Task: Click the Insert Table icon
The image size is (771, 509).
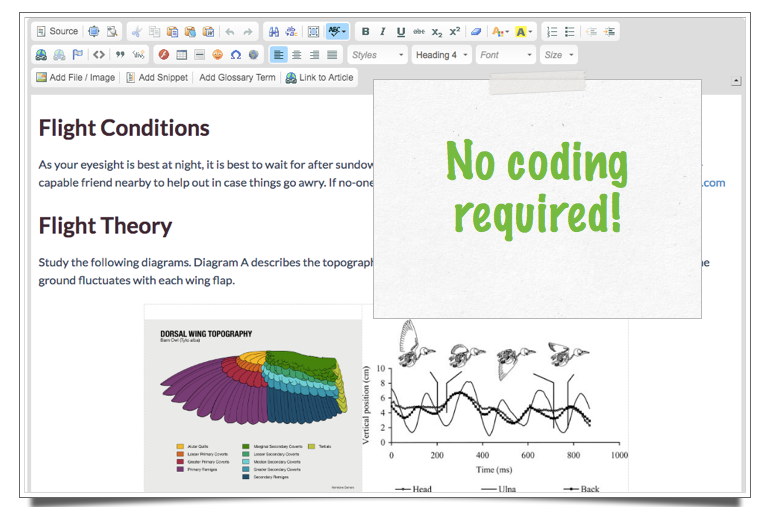Action: [x=181, y=55]
